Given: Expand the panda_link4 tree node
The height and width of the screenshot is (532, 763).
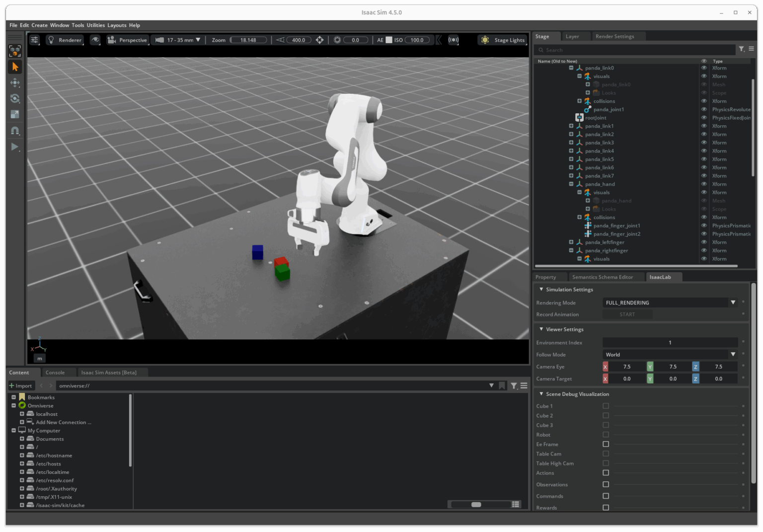Looking at the screenshot, I should click(571, 151).
